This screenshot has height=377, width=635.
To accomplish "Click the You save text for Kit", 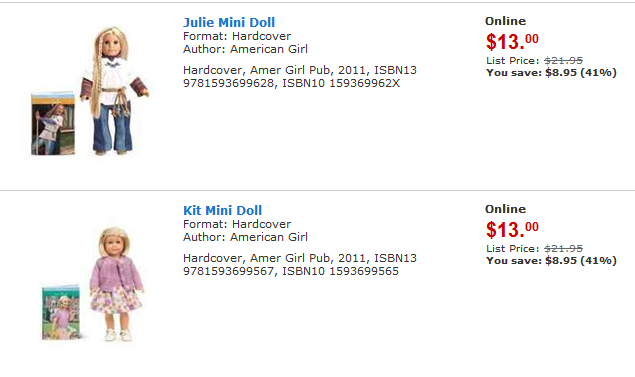I will tap(551, 261).
